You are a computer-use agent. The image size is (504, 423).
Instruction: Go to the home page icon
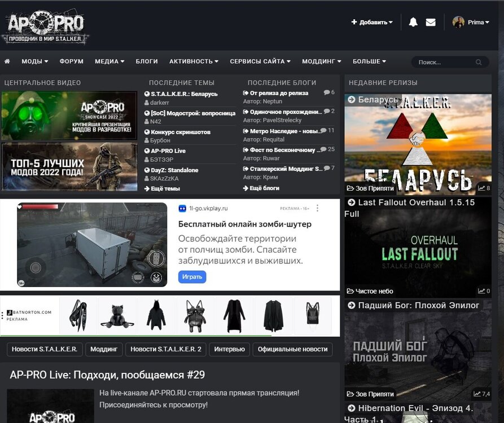pyautogui.click(x=7, y=61)
